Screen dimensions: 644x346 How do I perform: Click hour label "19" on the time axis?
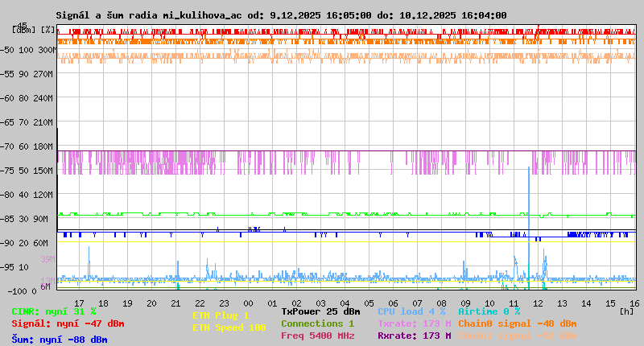[x=127, y=303]
